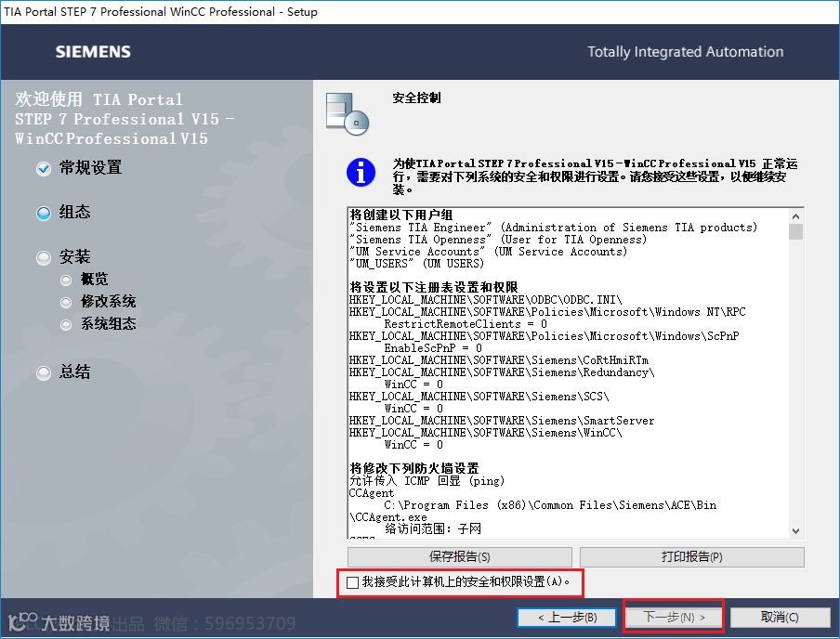Go back with 上一步(B) button
The height and width of the screenshot is (639, 840).
point(568,617)
